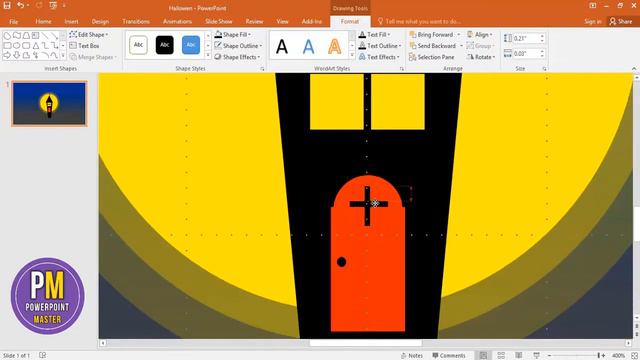The width and height of the screenshot is (640, 360).
Task: Open the Review tab
Action: coord(254,21)
